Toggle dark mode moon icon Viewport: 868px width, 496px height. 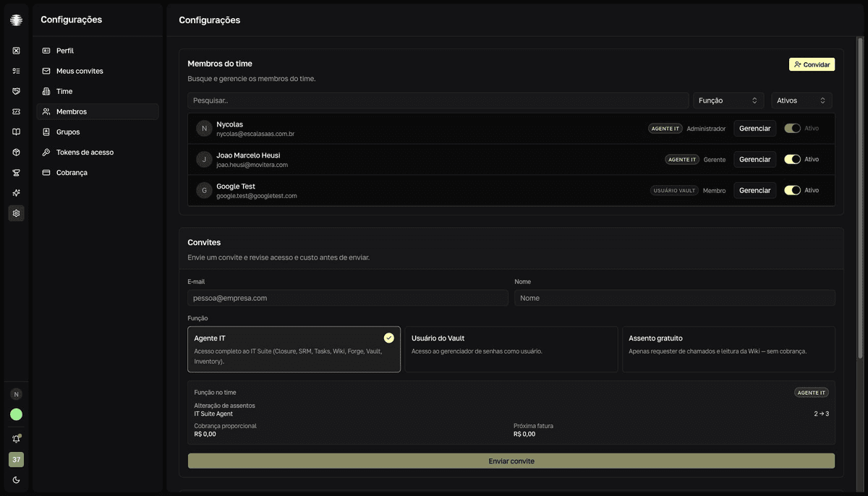(x=16, y=479)
